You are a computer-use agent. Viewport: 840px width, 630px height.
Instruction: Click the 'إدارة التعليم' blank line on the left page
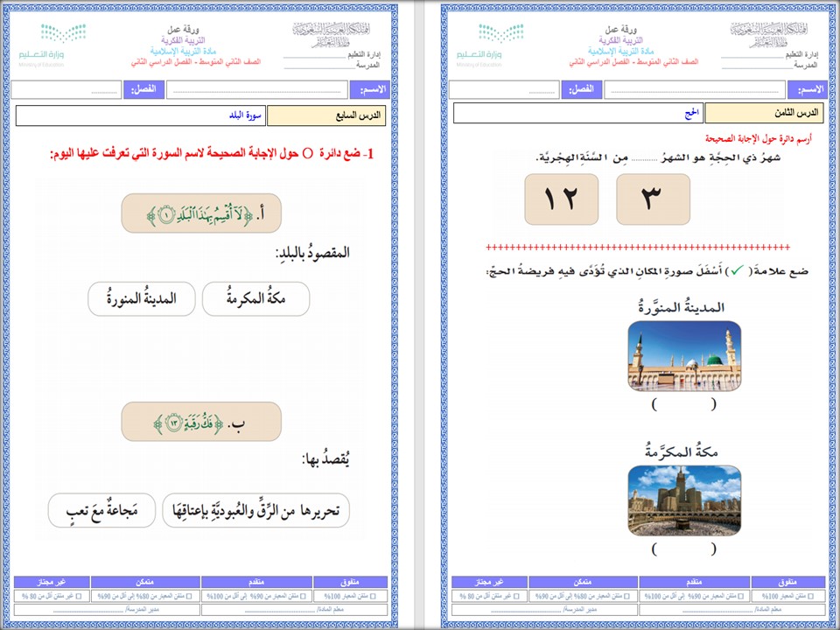click(x=315, y=57)
